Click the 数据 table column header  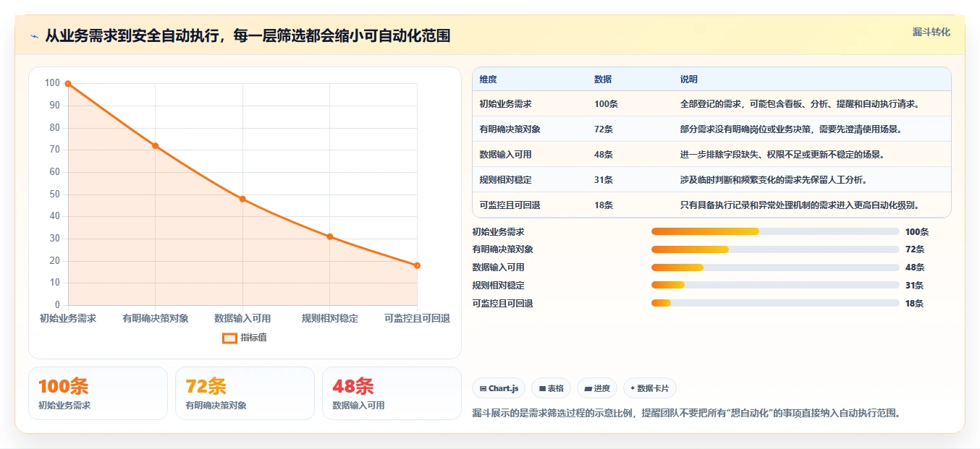coord(603,80)
